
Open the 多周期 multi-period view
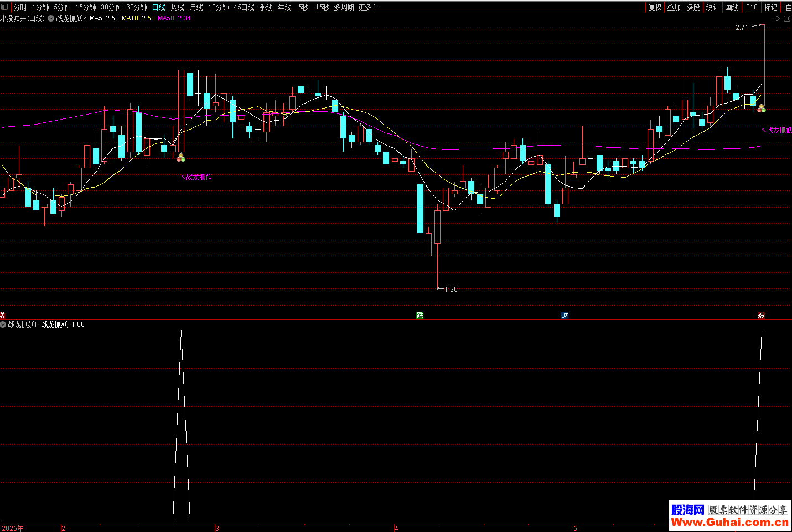(344, 7)
